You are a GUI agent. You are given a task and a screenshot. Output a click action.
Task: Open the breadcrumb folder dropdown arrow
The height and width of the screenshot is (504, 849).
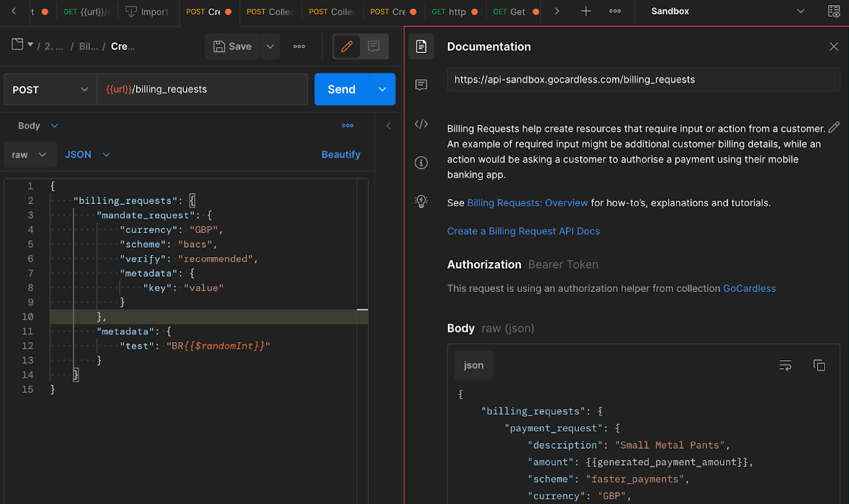pos(31,44)
